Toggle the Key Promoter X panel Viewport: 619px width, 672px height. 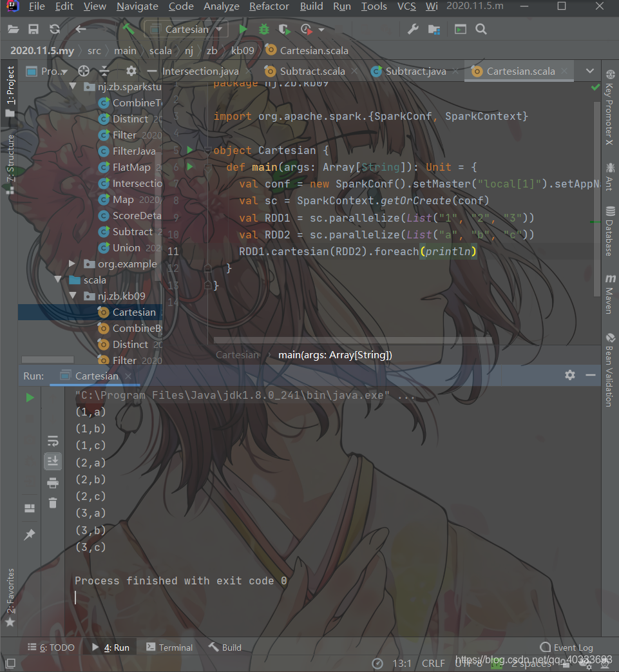click(x=609, y=107)
